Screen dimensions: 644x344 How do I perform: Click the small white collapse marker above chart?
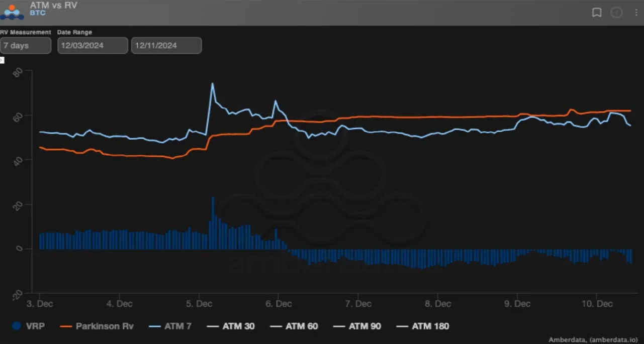pos(2,60)
